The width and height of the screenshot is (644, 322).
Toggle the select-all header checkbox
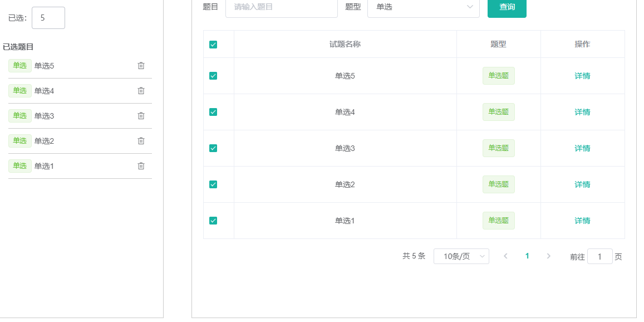[213, 45]
